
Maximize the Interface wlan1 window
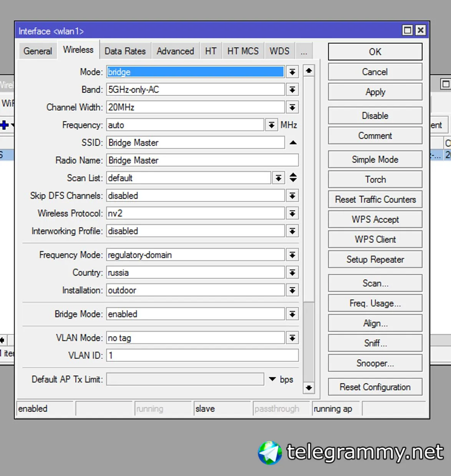point(408,30)
